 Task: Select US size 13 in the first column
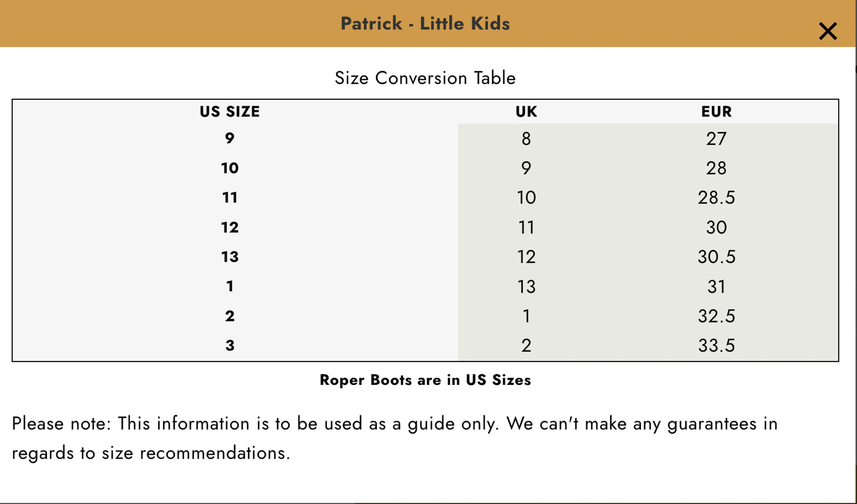[x=230, y=257]
